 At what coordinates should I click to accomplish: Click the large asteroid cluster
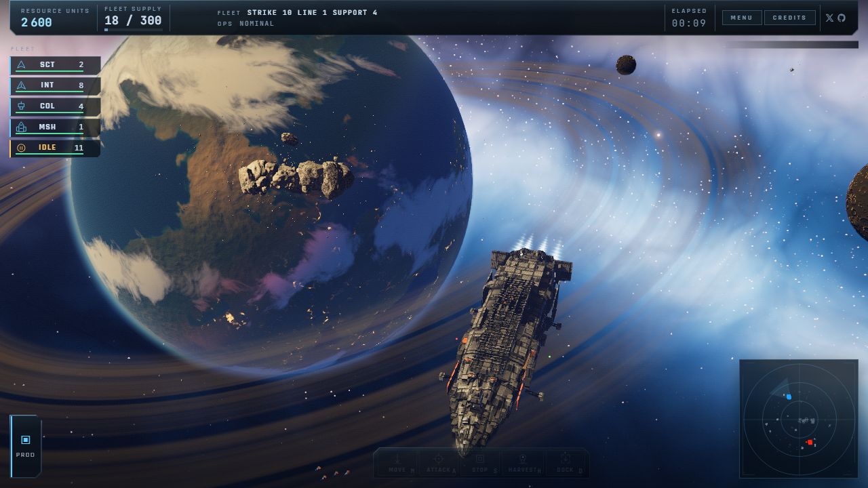(x=296, y=177)
